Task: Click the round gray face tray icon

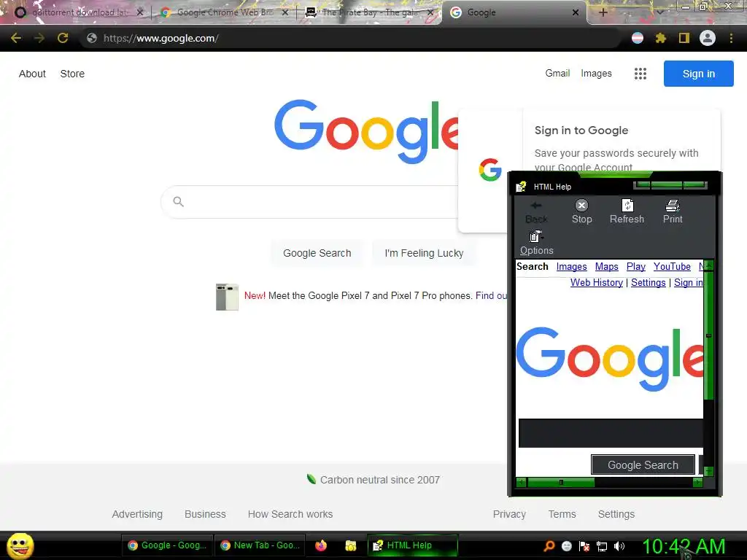Action: (x=566, y=545)
